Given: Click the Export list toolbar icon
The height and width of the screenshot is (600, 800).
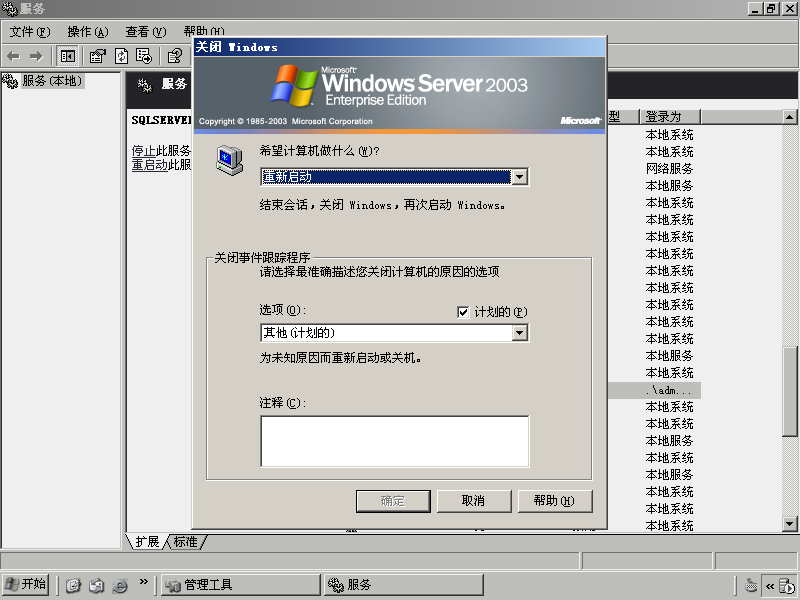Looking at the screenshot, I should (x=144, y=56).
